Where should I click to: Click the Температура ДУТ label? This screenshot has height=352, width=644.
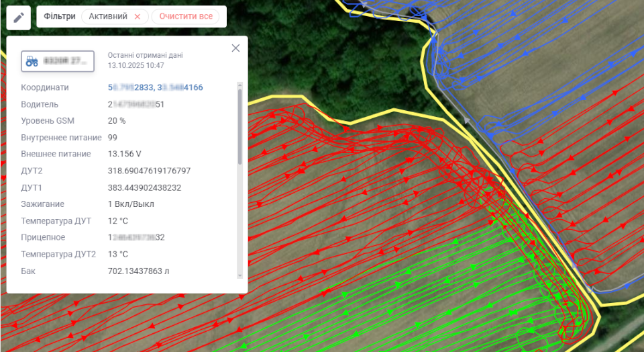pos(56,221)
